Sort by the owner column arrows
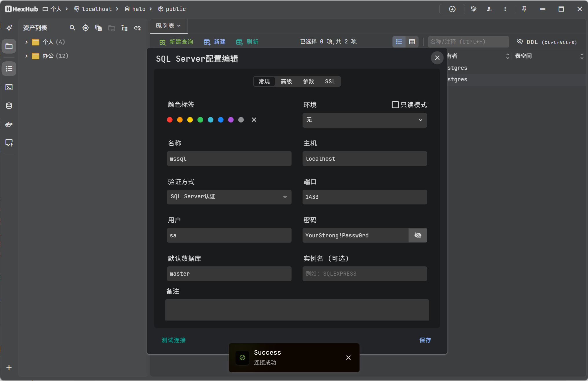 [x=507, y=56]
